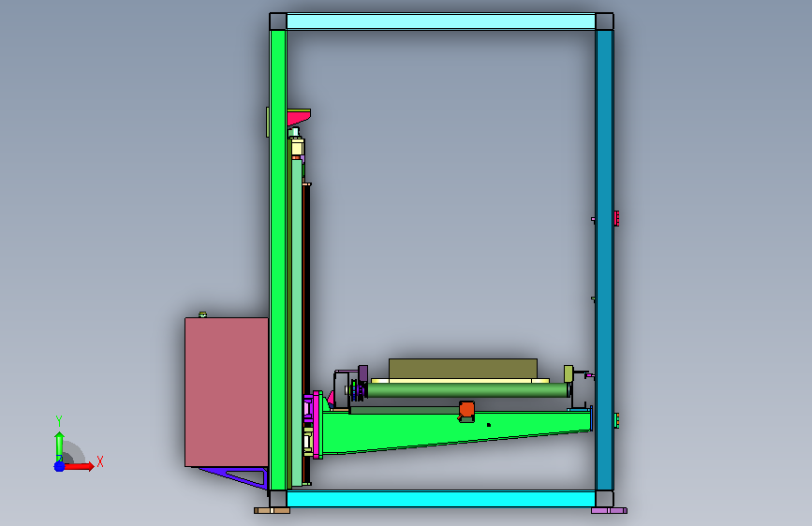
Task: Select the magenta flange plate at arm base
Action: point(317,425)
